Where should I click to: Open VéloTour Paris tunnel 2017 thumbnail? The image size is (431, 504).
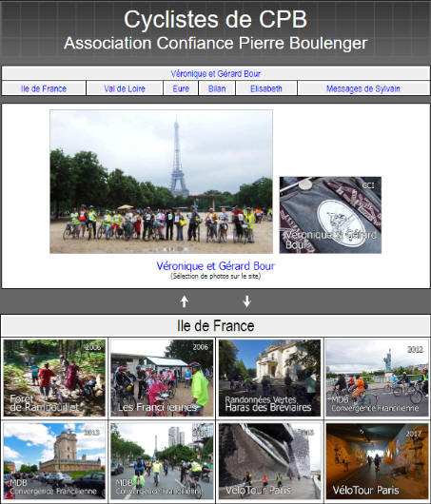pos(377,461)
